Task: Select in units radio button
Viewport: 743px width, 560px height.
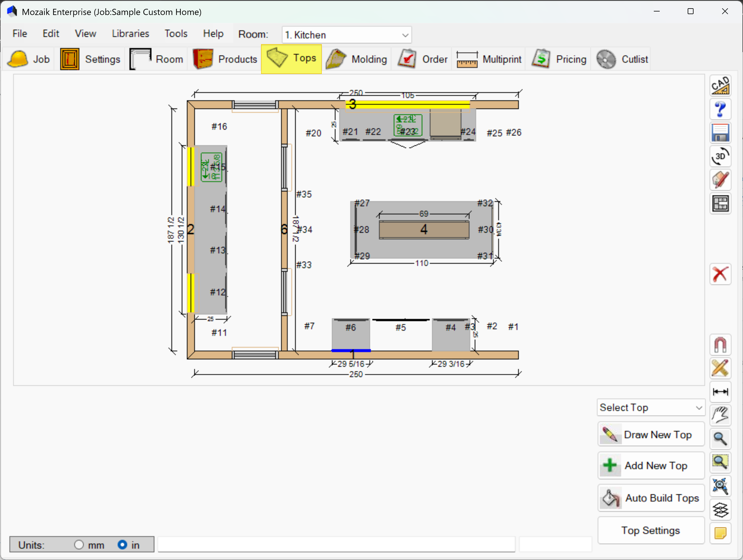Action: [x=122, y=545]
